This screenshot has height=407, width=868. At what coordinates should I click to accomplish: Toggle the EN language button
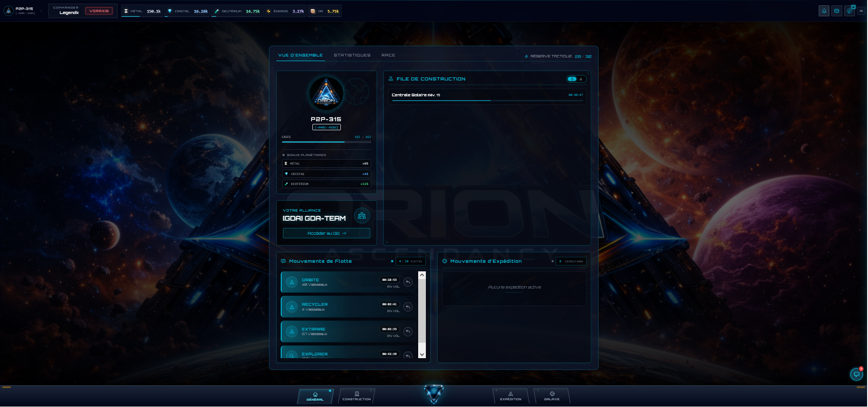[x=861, y=11]
